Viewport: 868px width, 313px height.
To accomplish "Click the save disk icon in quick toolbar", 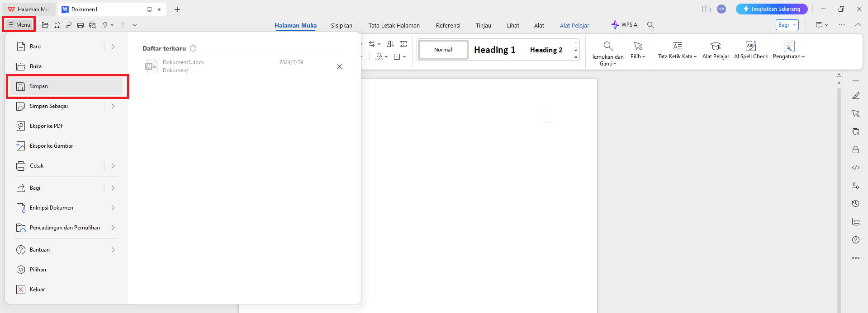I will pos(57,25).
